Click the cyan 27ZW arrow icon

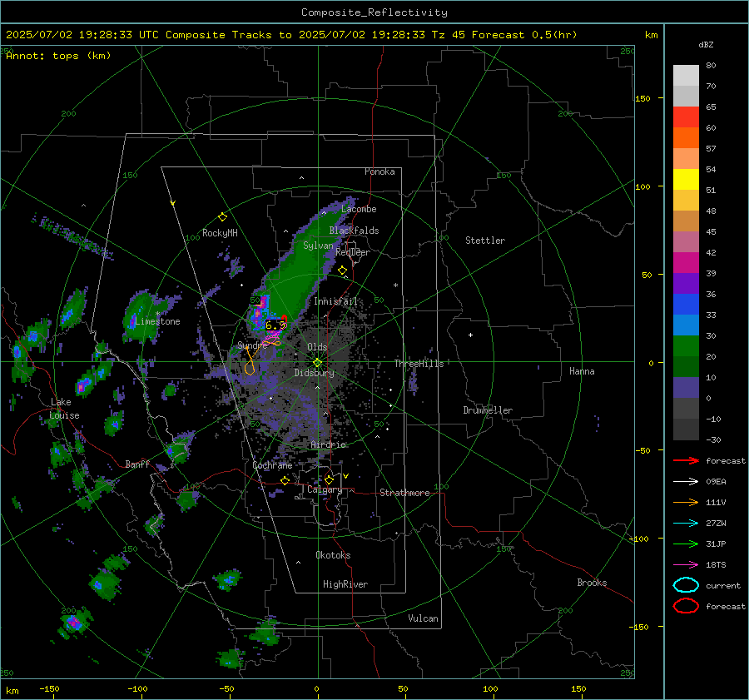pyautogui.click(x=686, y=524)
